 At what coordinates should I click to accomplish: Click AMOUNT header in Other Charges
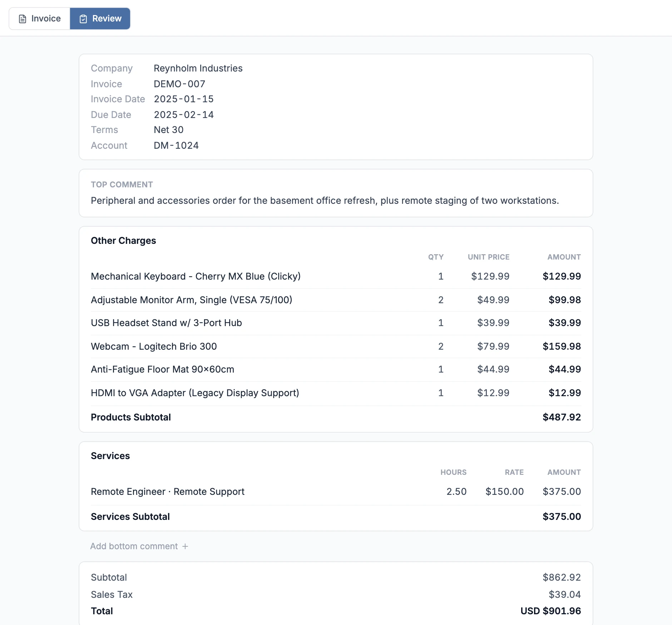tap(564, 257)
